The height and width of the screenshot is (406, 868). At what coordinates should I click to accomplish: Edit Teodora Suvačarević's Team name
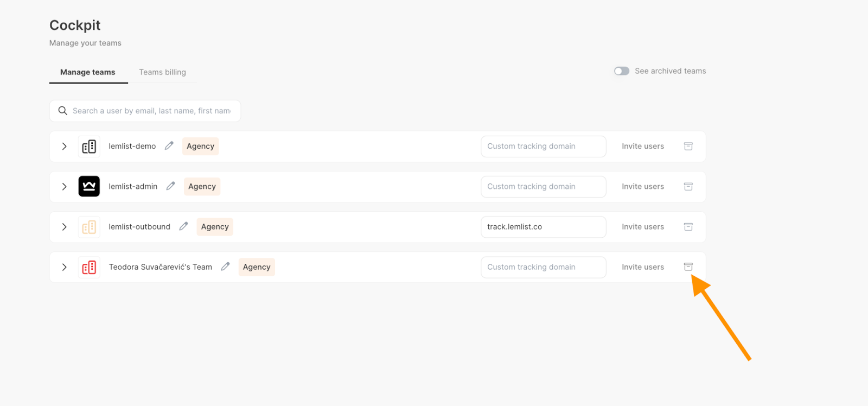226,267
